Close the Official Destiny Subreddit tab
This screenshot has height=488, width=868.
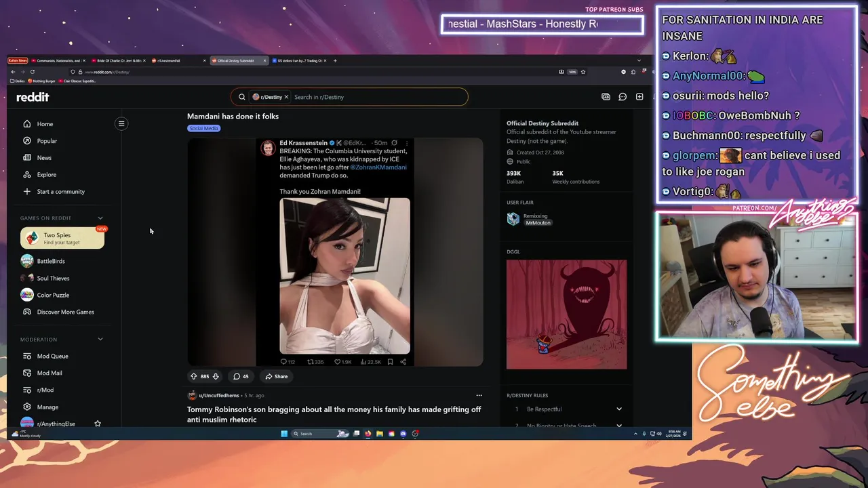tap(264, 60)
